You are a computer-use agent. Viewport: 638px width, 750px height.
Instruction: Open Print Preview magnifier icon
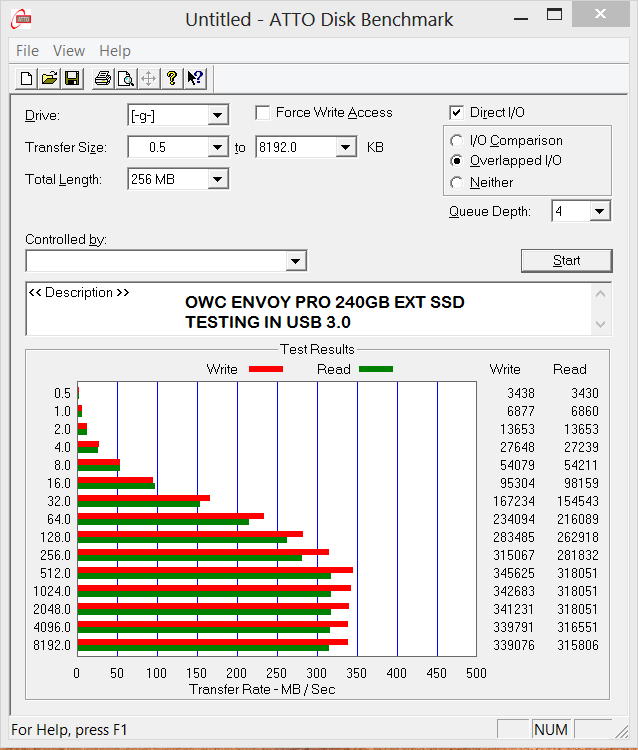[125, 78]
